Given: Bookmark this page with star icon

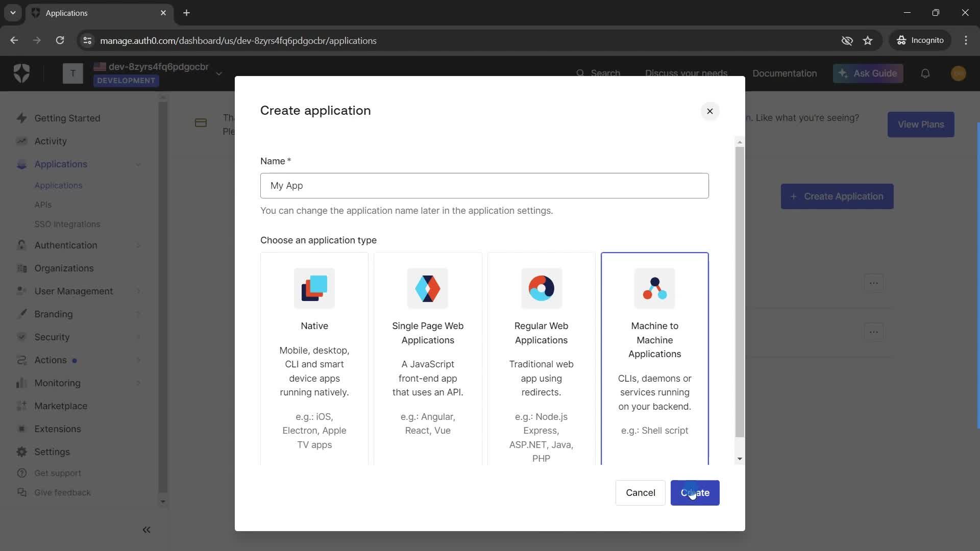Looking at the screenshot, I should tap(868, 40).
